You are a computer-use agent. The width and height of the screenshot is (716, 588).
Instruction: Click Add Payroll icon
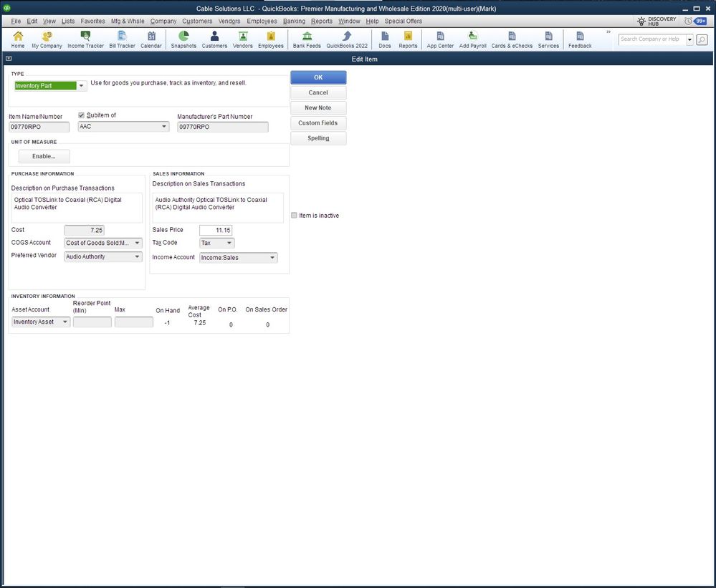pos(472,39)
